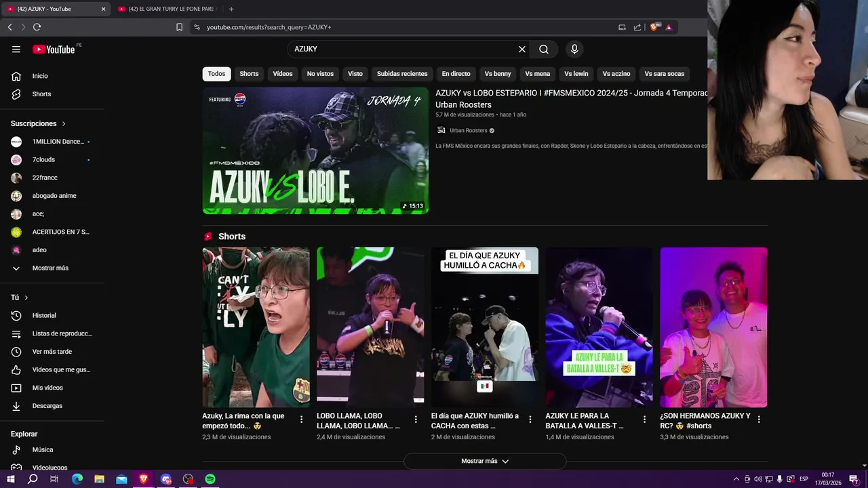Open options menu for 'SON HERMANOS' short
The image size is (868, 488).
click(x=759, y=420)
